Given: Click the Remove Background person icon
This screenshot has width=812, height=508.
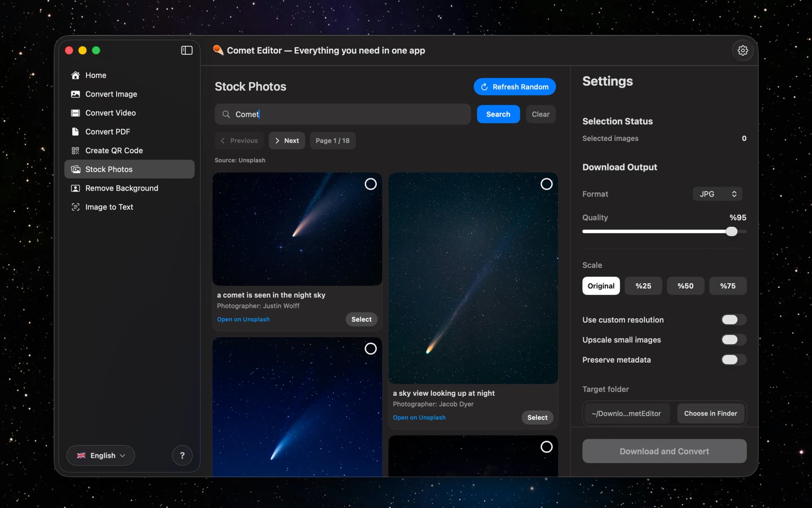Looking at the screenshot, I should [x=75, y=188].
